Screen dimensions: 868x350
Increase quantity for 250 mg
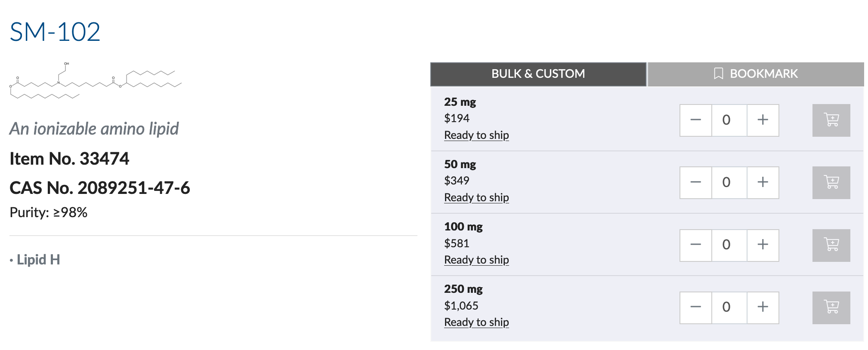tap(763, 308)
